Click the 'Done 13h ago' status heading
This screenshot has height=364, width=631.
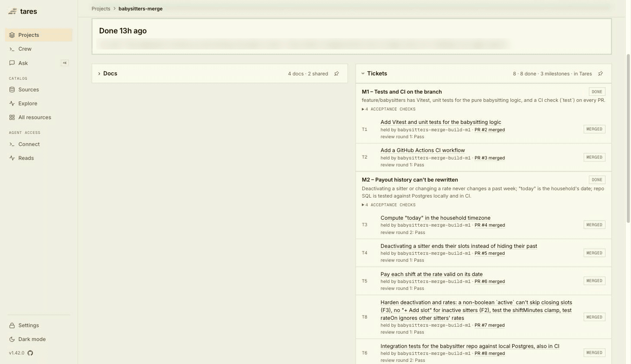pos(123,31)
